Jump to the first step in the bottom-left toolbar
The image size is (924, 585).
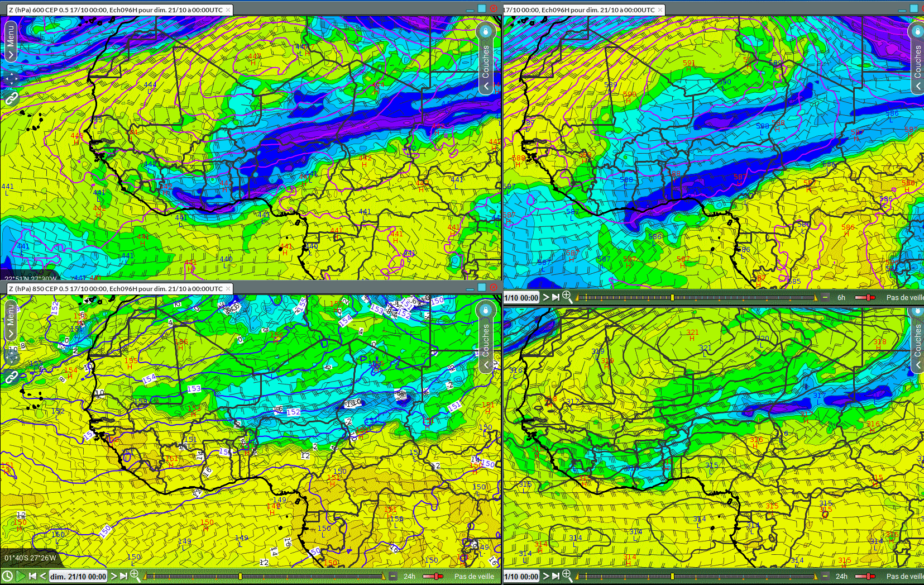coord(32,576)
